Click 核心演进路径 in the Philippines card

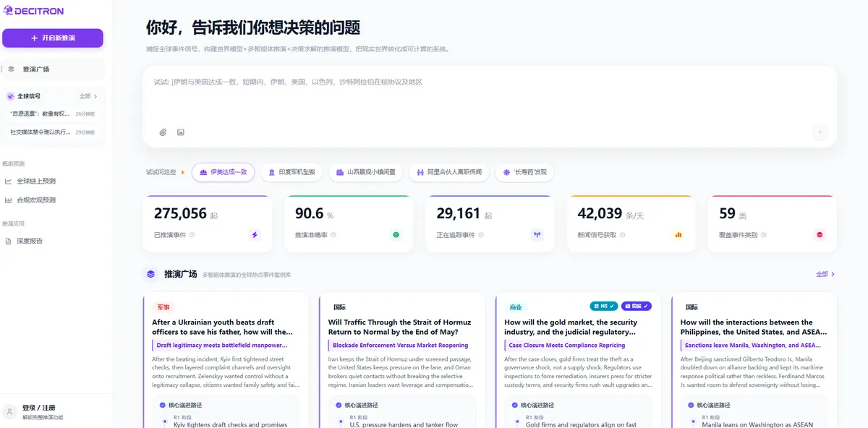click(714, 405)
